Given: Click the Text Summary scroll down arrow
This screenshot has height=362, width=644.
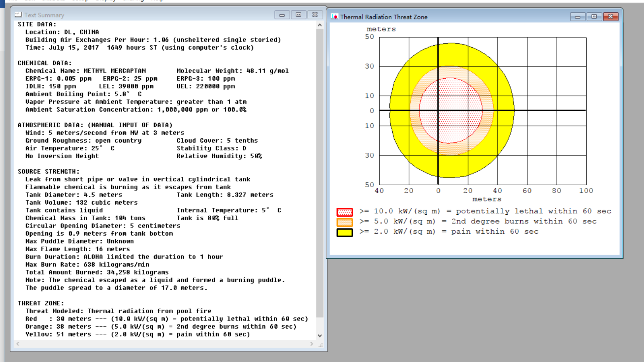Looking at the screenshot, I should [x=320, y=336].
